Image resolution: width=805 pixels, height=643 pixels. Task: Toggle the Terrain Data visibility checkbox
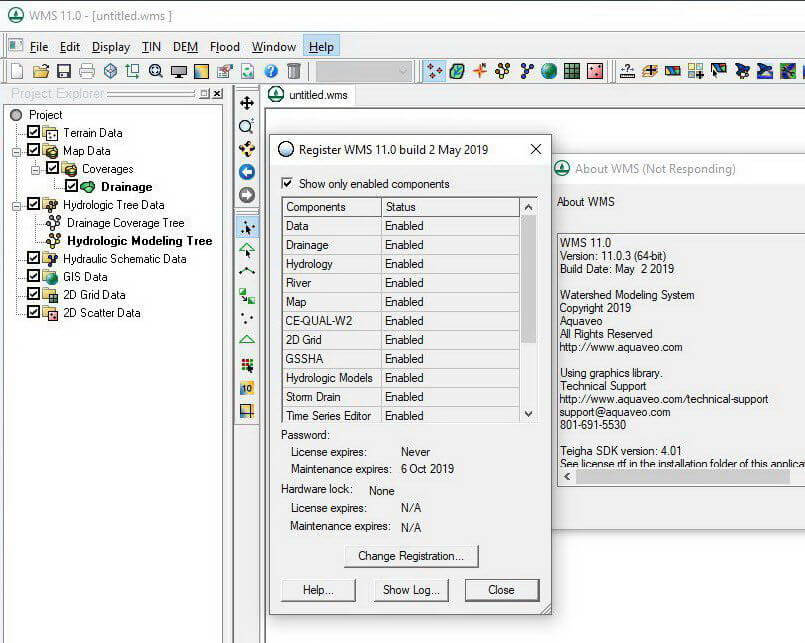pos(33,133)
